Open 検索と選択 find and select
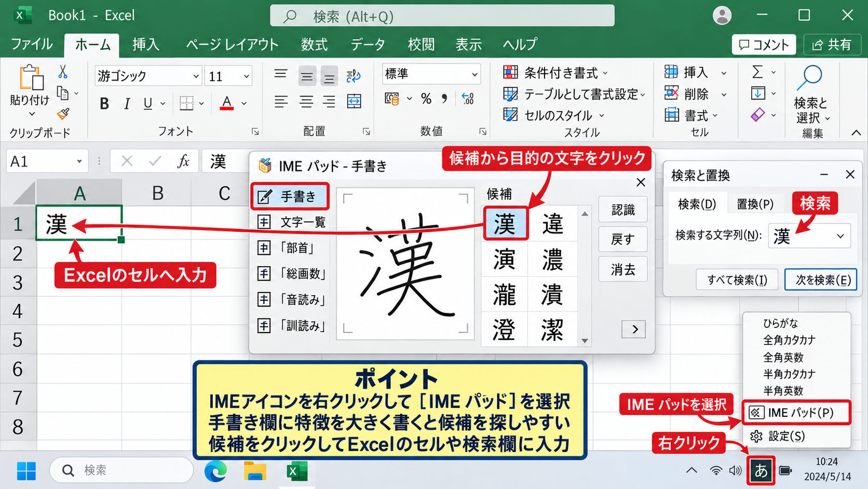Screen dimensions: 868x489 pyautogui.click(x=811, y=95)
